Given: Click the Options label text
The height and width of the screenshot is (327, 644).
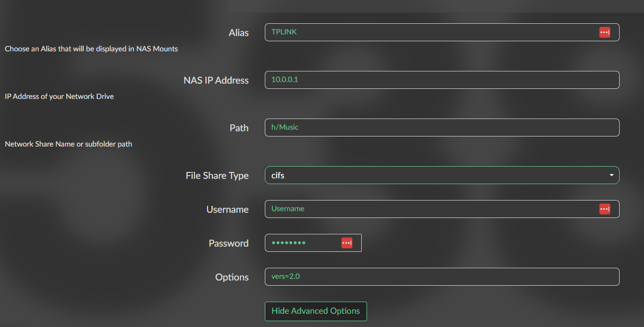Looking at the screenshot, I should pos(231,277).
